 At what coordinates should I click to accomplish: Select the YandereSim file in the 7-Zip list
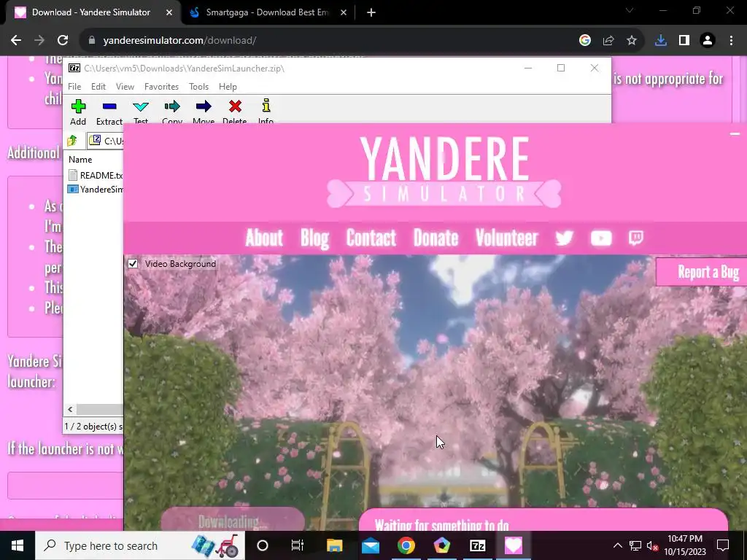pyautogui.click(x=96, y=189)
